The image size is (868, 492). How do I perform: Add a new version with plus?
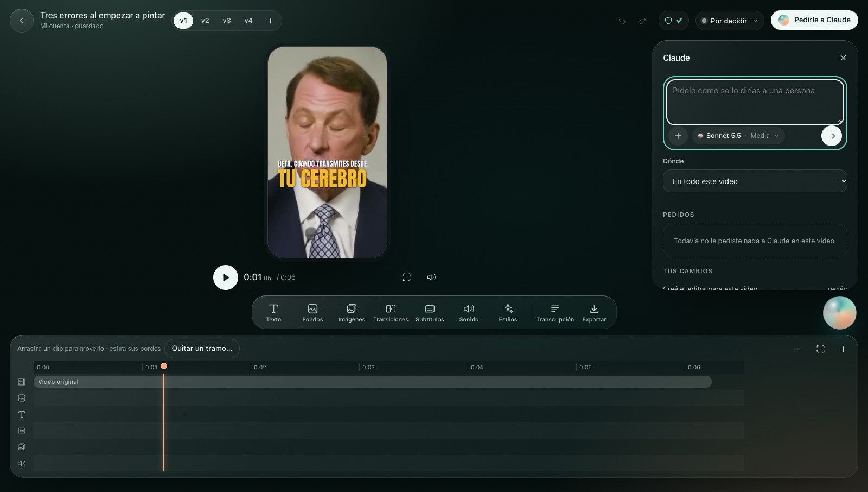pos(270,21)
